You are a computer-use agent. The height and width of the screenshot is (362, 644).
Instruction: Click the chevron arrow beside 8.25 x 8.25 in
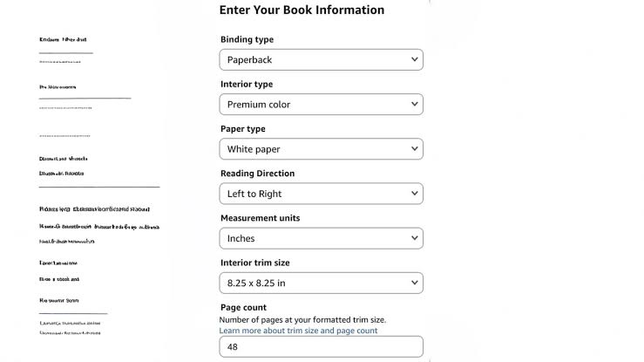point(415,283)
